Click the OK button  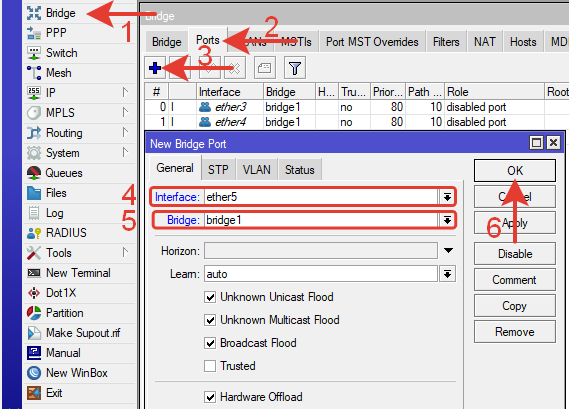click(x=515, y=171)
